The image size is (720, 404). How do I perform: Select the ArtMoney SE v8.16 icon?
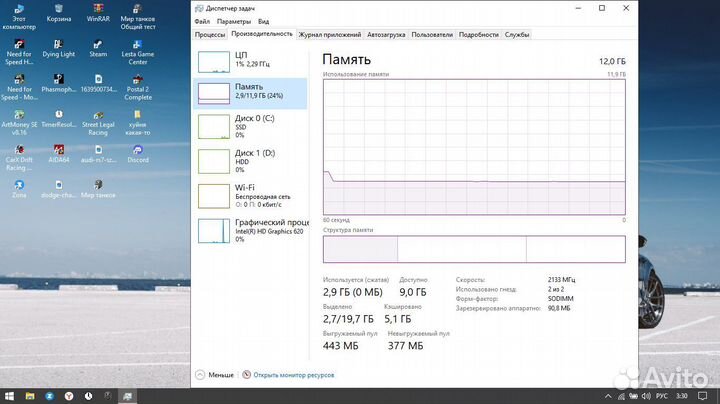(19, 123)
